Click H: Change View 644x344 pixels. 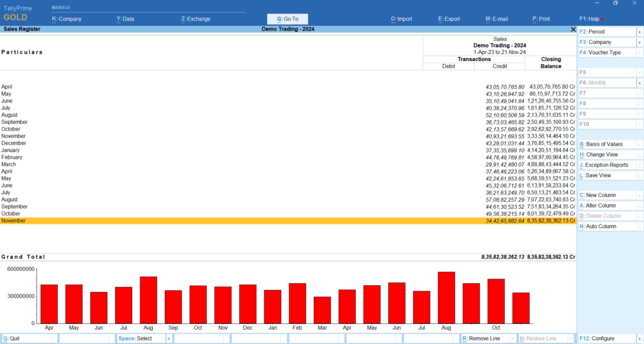click(x=608, y=155)
